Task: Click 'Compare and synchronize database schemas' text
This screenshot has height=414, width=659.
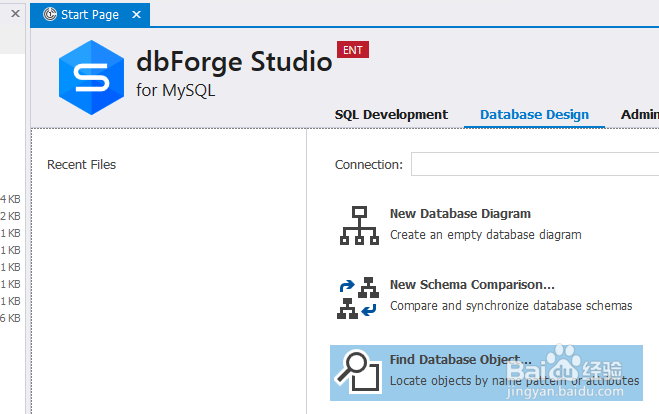Action: click(x=511, y=306)
